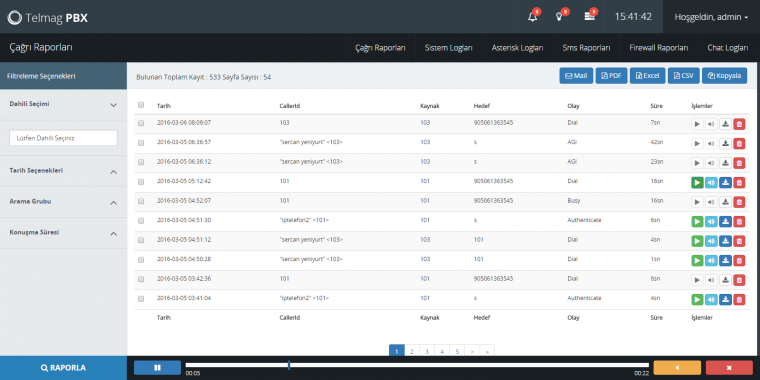Check the 2016-03-05 04:50:28 row checkbox
760x380 pixels.
pos(141,260)
